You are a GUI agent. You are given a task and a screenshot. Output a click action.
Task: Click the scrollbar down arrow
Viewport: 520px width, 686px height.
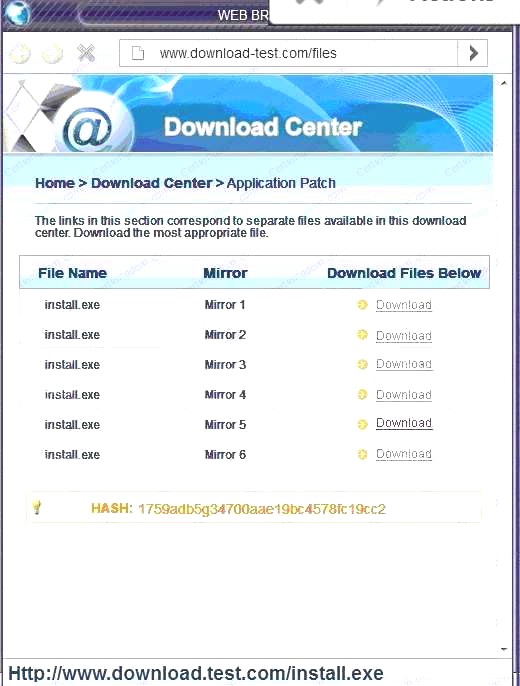(x=504, y=649)
